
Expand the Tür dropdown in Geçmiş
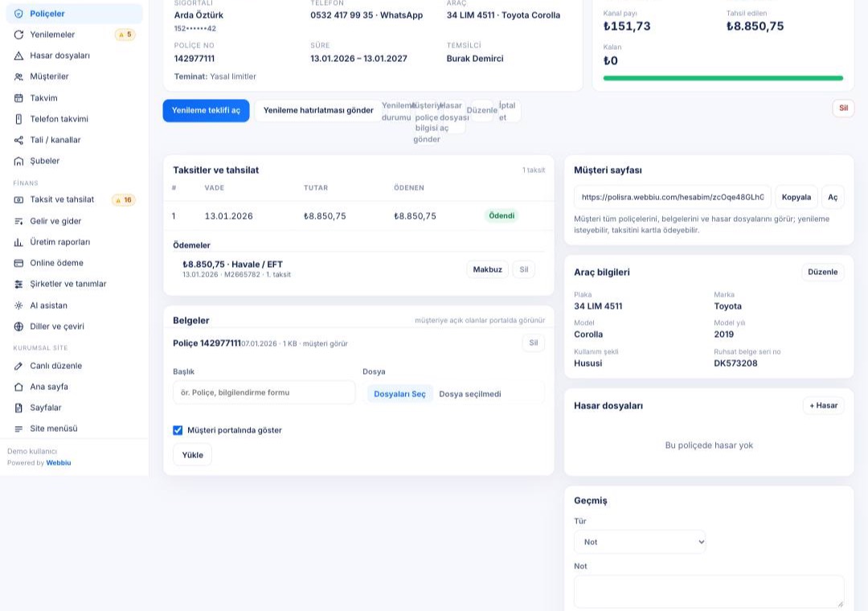tap(640, 542)
